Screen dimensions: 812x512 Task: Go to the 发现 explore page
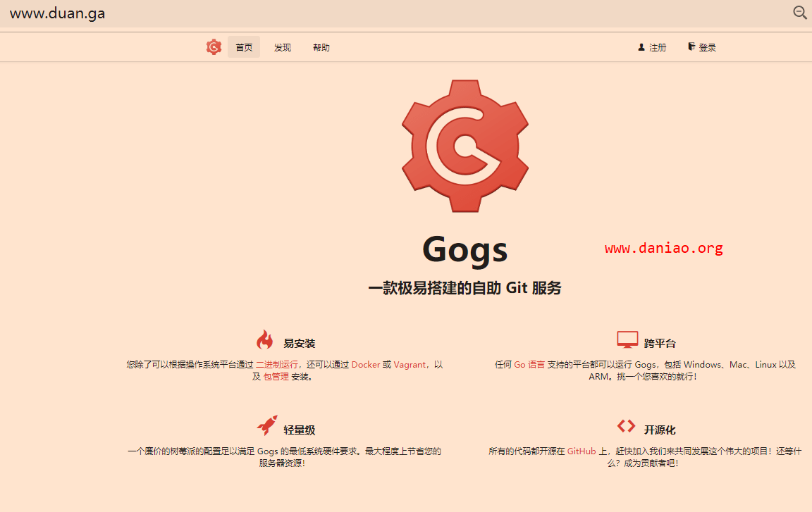pos(283,47)
